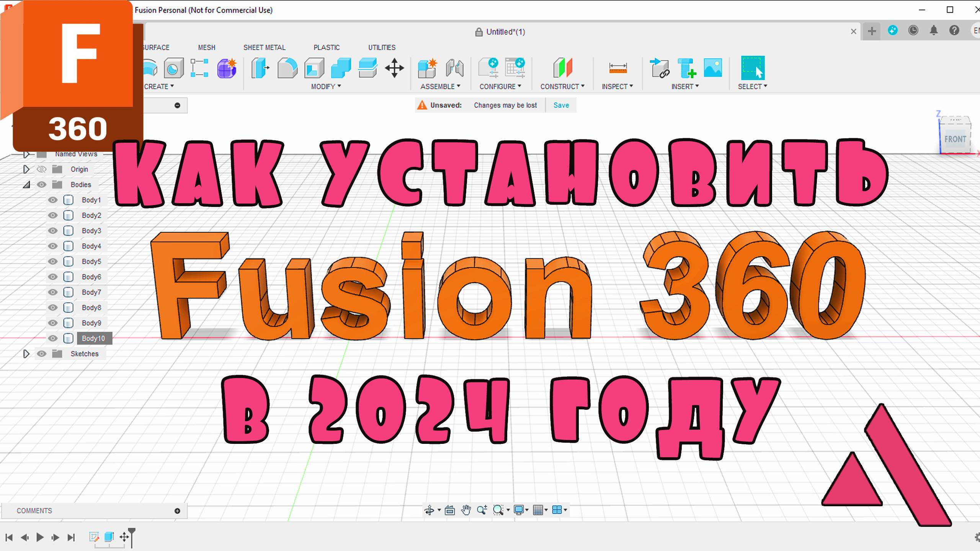
Task: Click the Zoom magnifier icon
Action: tap(482, 510)
